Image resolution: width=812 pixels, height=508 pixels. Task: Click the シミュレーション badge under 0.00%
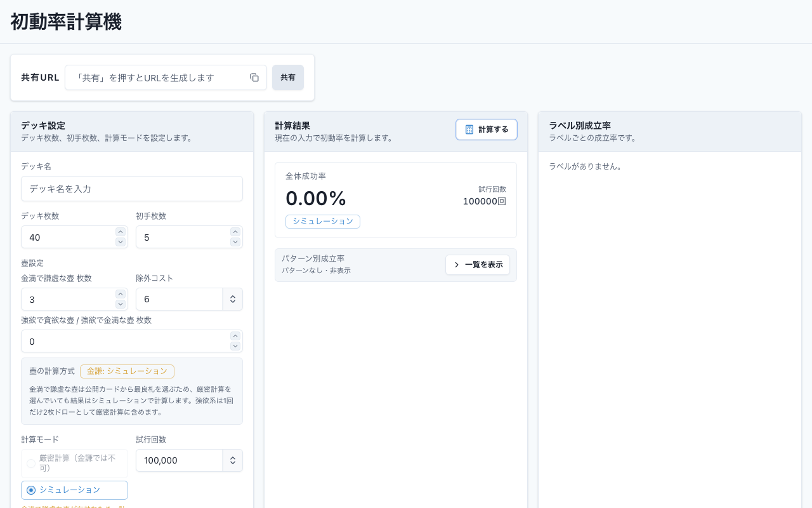click(323, 221)
